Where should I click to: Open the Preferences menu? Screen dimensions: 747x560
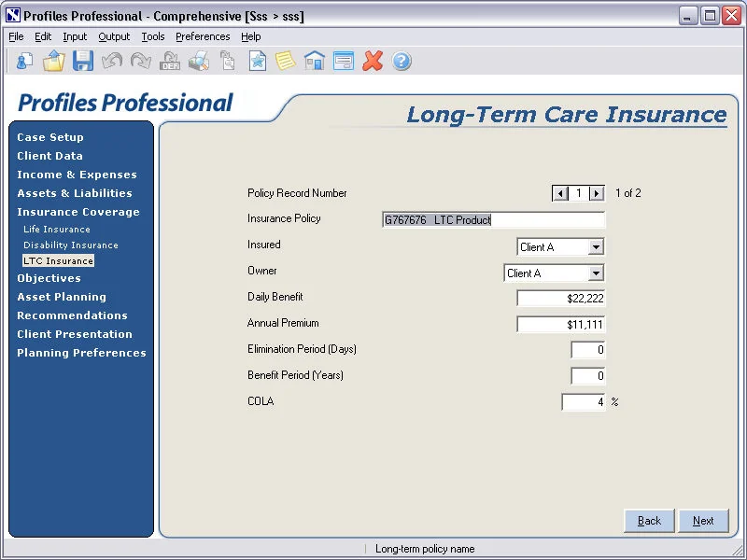click(203, 36)
